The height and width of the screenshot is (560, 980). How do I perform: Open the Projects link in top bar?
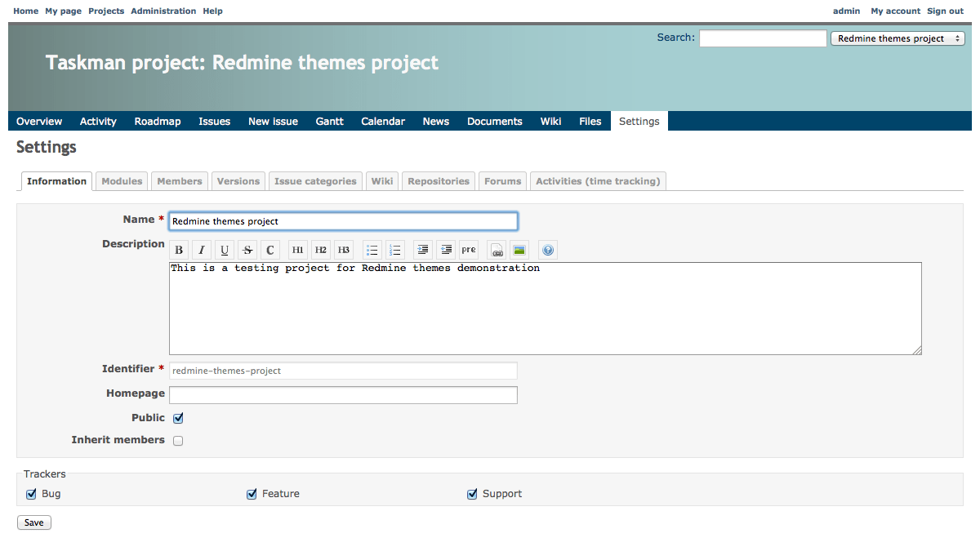point(106,11)
